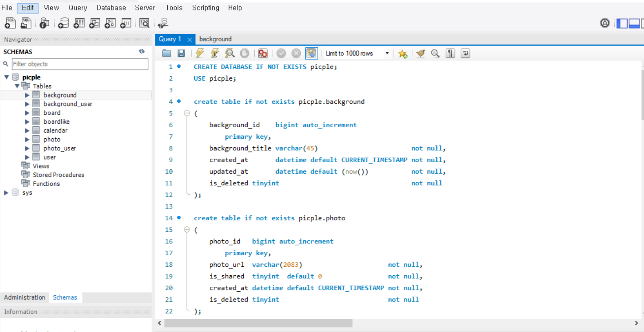Beautify the query with the broom icon

pyautogui.click(x=420, y=54)
